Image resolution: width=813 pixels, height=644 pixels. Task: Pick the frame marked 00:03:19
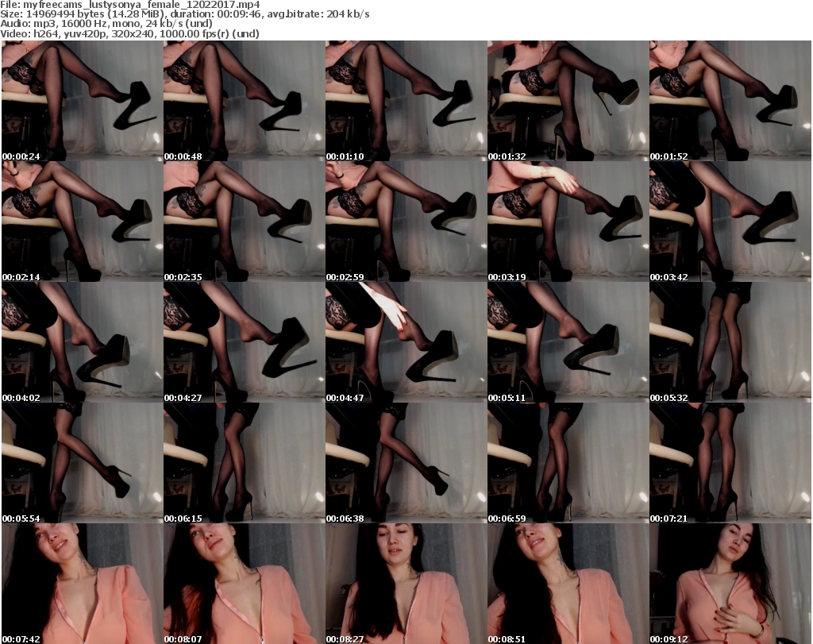(568, 222)
